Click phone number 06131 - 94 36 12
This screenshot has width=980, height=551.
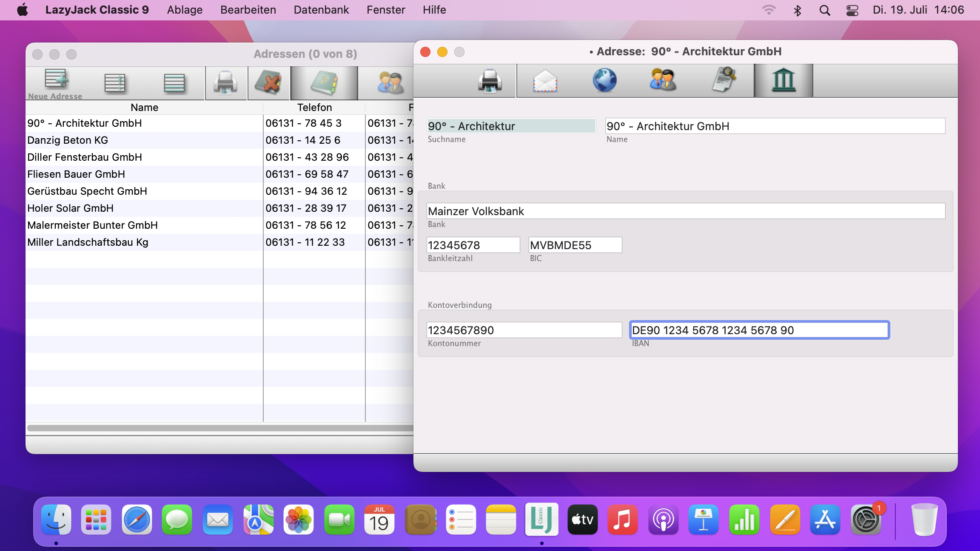click(x=306, y=191)
